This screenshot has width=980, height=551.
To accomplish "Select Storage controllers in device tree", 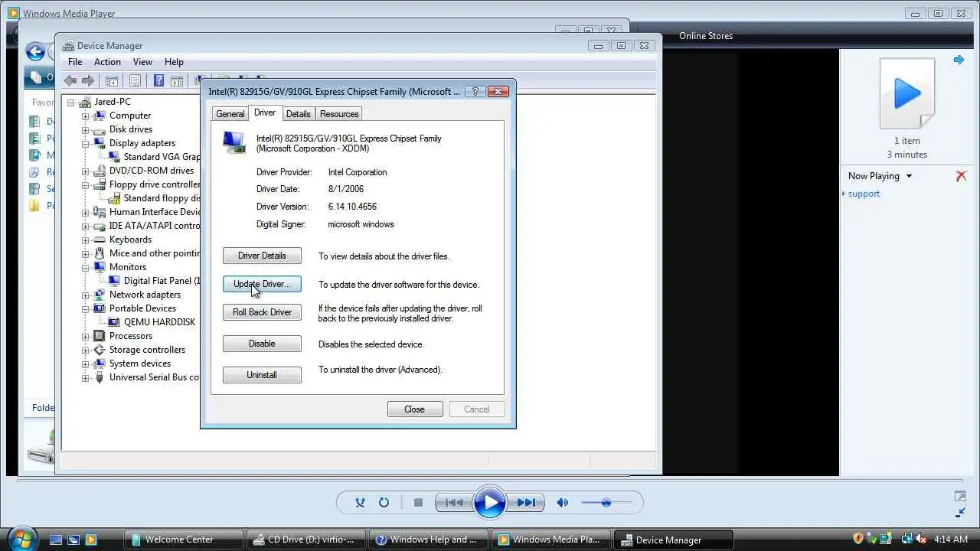I will pos(147,350).
